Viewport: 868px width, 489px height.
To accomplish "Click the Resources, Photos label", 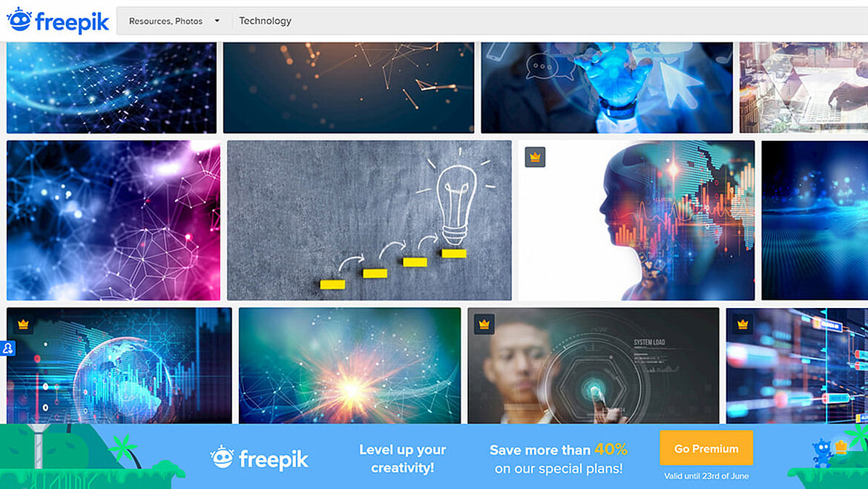I will pyautogui.click(x=165, y=21).
